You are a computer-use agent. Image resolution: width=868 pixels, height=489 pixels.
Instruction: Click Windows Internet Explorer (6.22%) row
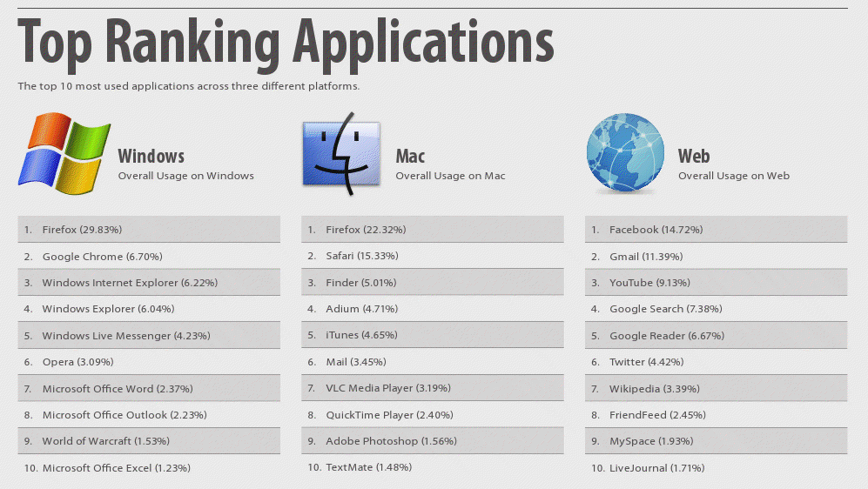tap(130, 283)
